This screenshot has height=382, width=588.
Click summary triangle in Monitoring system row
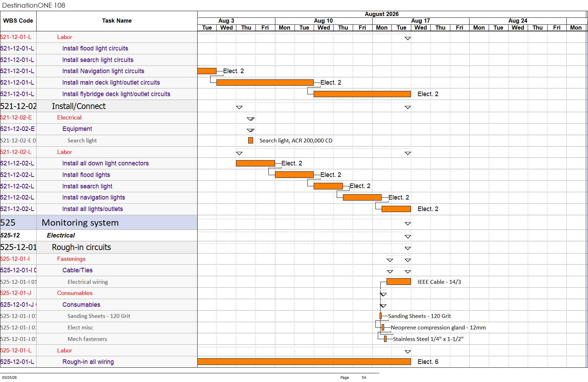point(408,224)
